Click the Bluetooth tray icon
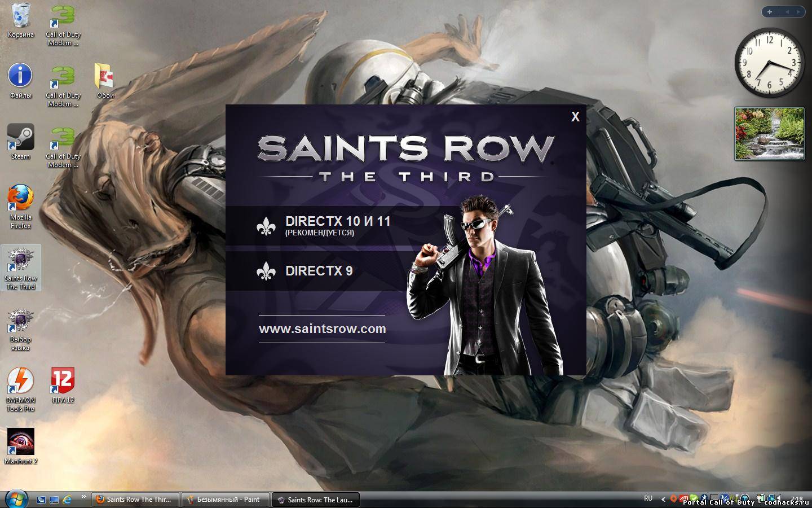 [704, 499]
